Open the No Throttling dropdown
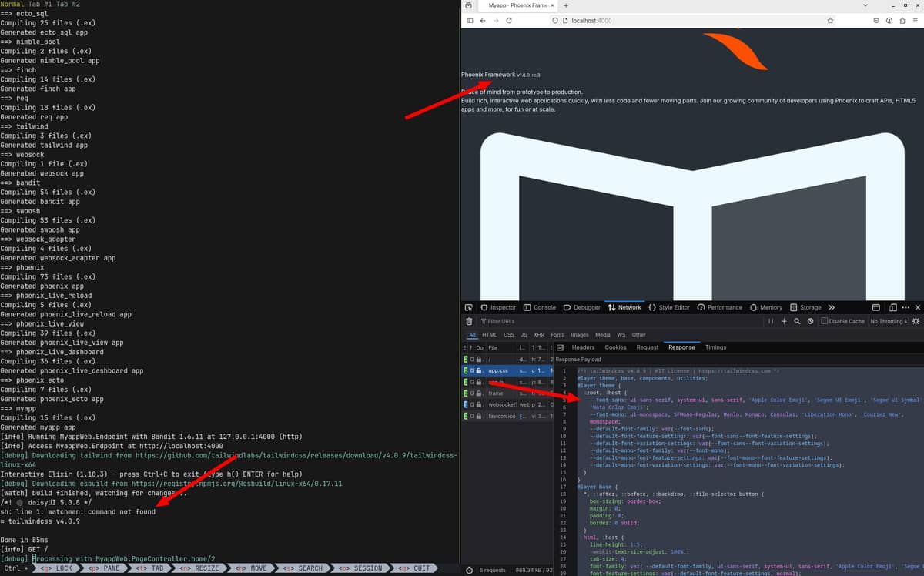Viewport: 924px width, 576px height. 889,321
